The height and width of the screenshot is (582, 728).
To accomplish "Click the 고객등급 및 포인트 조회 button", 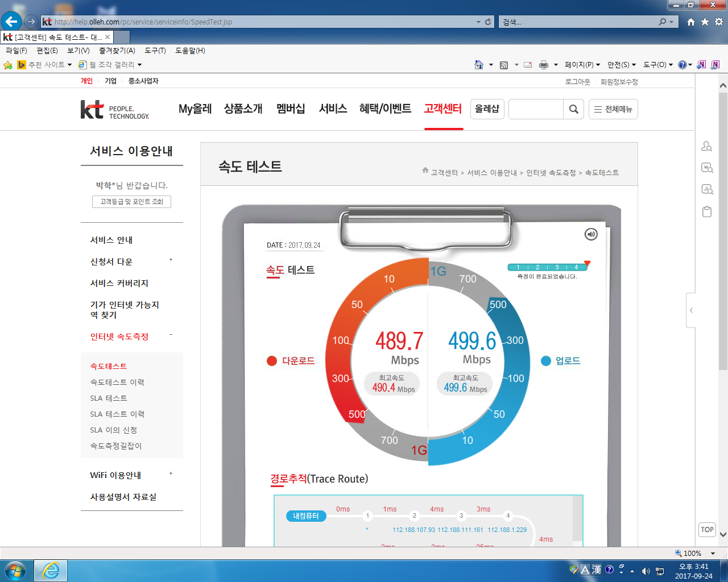I will (x=131, y=202).
